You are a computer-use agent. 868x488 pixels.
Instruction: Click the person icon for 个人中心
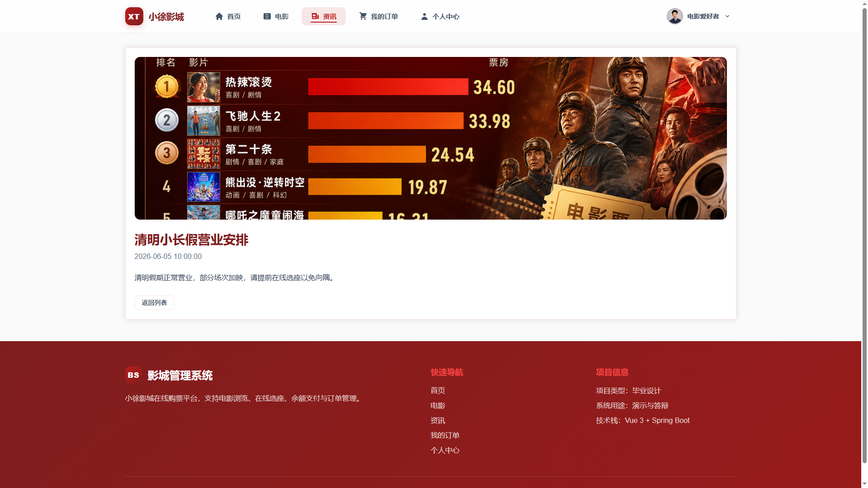425,16
